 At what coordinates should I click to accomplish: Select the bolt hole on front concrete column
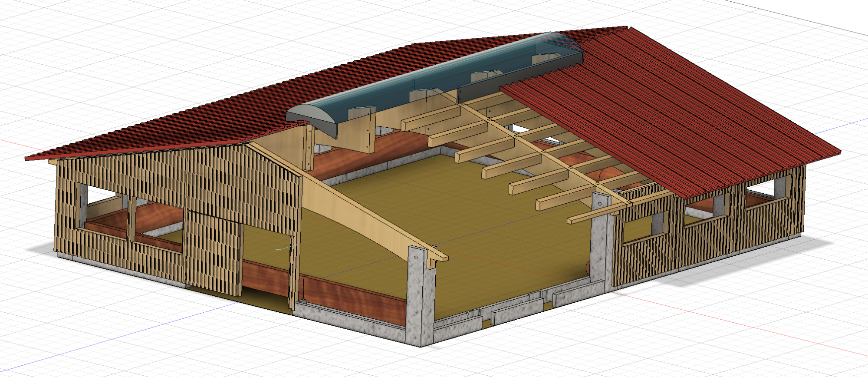click(x=416, y=257)
